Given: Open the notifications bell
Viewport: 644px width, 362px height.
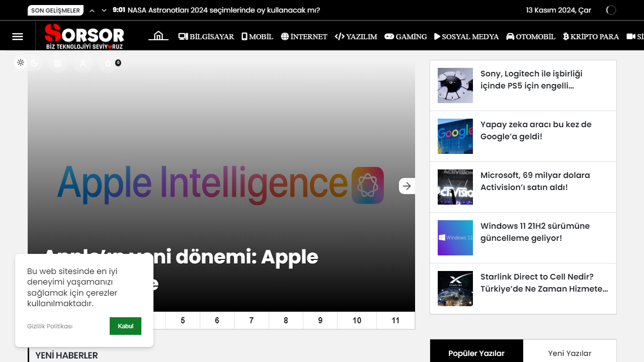Looking at the screenshot, I should 108,63.
